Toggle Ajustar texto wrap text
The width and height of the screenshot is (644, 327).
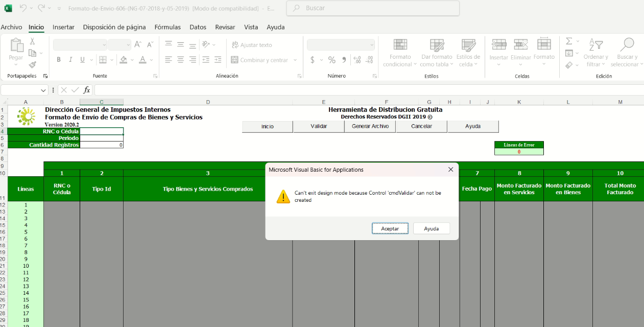(252, 45)
